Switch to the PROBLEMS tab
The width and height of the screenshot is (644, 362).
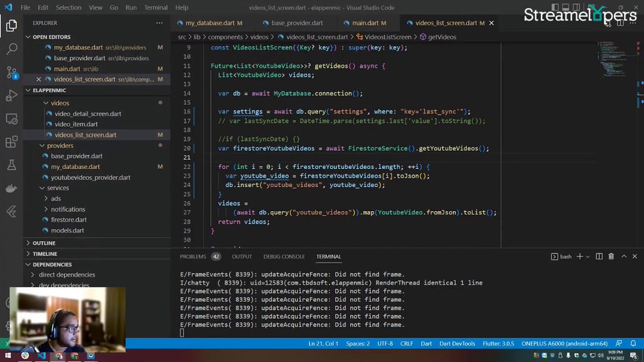(x=193, y=256)
